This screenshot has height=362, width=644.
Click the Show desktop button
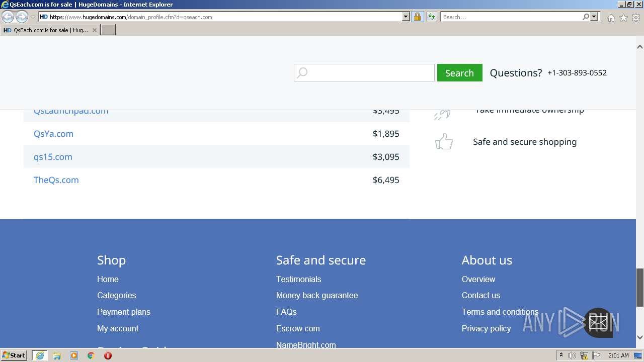[x=638, y=355]
